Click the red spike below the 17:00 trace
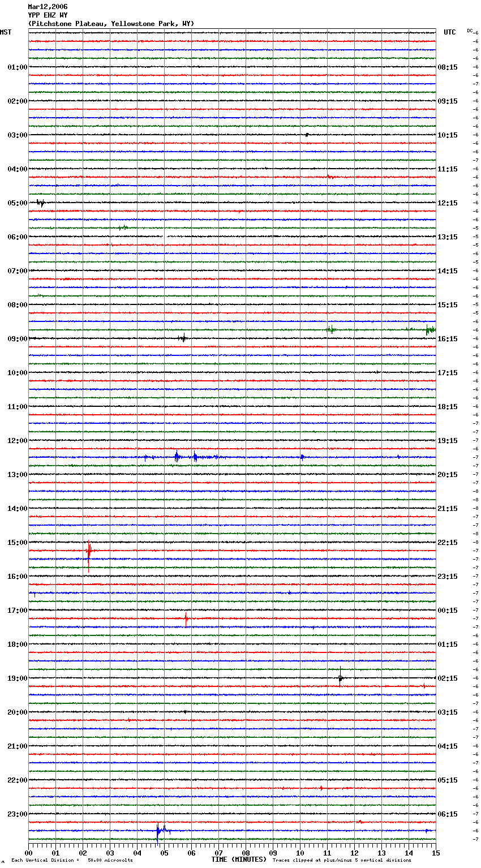 [186, 618]
